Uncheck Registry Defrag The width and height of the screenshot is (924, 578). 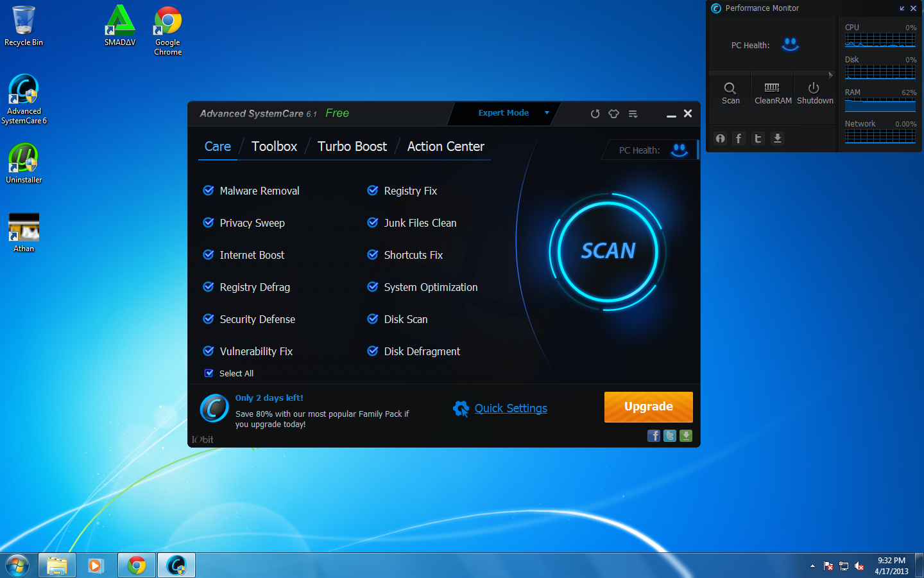[209, 286]
